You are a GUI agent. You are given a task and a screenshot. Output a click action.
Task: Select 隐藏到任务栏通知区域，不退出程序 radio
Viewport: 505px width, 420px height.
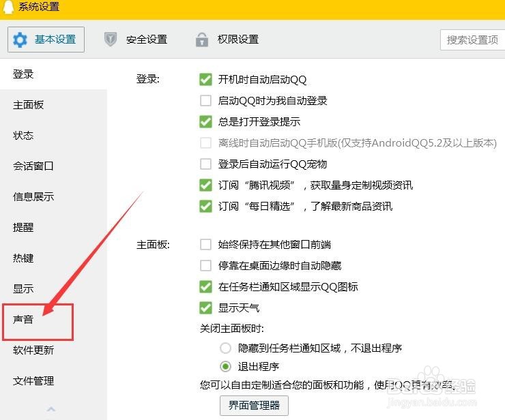coord(225,348)
